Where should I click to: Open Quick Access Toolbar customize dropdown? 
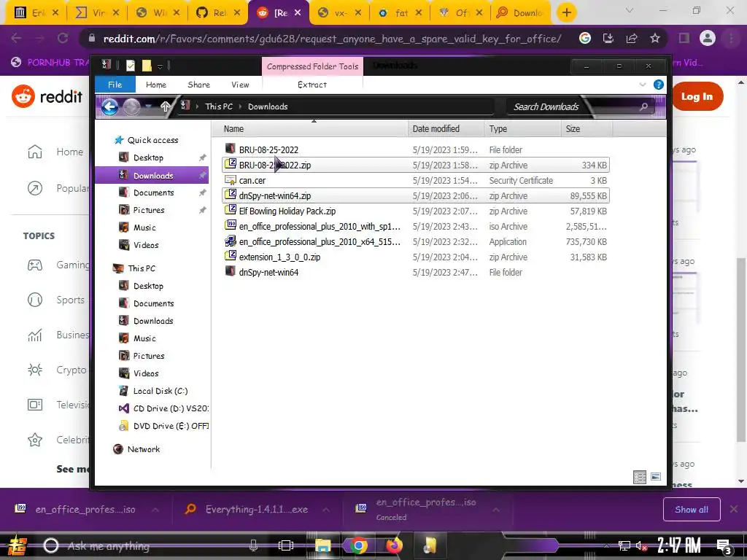coord(160,66)
